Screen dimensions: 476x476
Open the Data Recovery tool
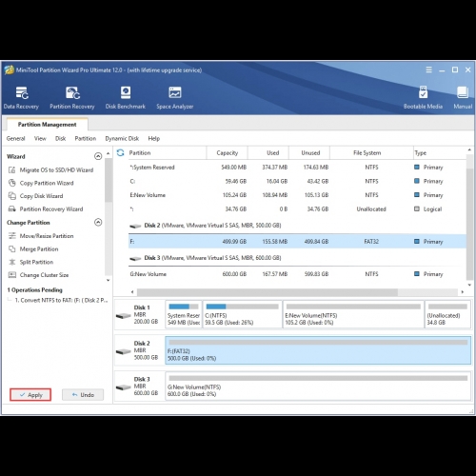pos(21,98)
